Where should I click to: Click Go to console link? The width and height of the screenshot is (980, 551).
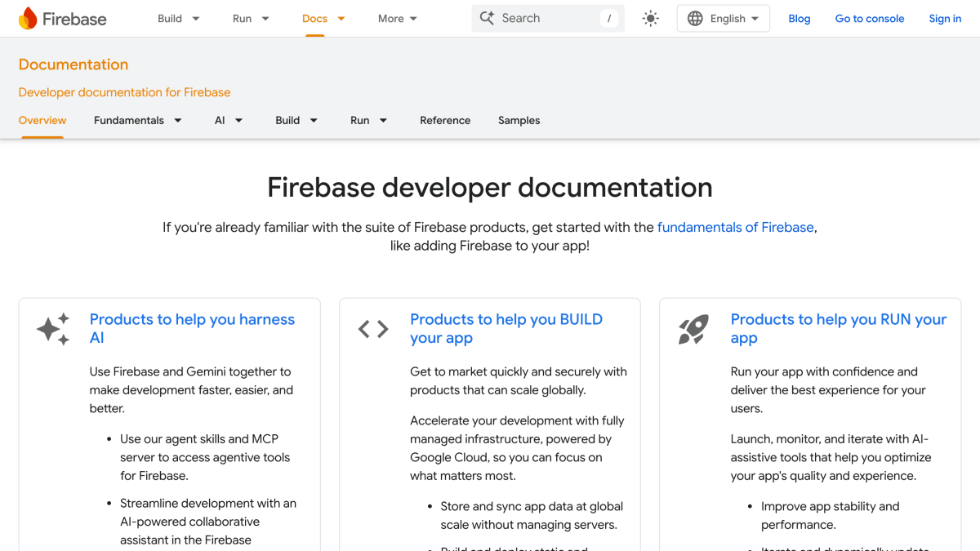[870, 19]
